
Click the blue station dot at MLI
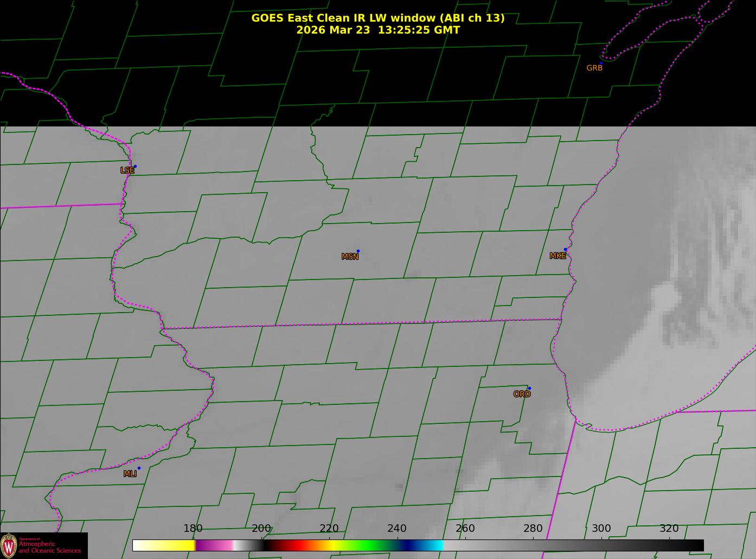[x=139, y=468]
